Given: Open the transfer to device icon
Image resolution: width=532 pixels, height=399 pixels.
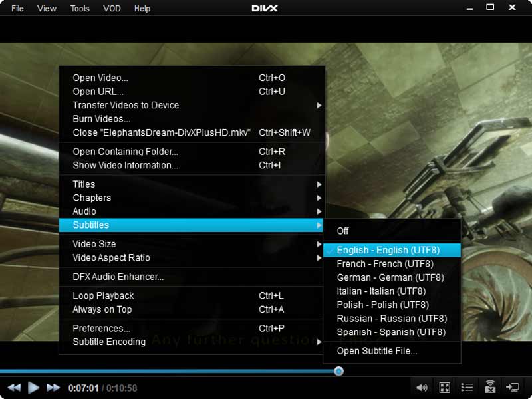Looking at the screenshot, I should [x=512, y=386].
